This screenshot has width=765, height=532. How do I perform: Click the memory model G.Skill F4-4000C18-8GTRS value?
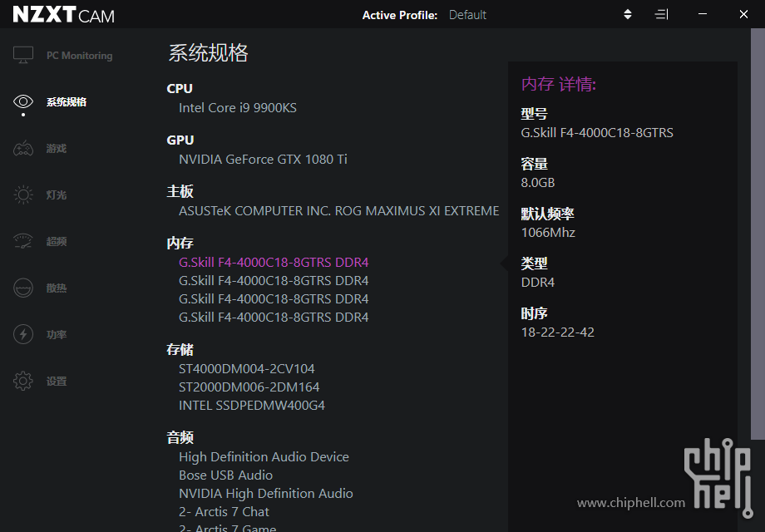[x=597, y=133]
